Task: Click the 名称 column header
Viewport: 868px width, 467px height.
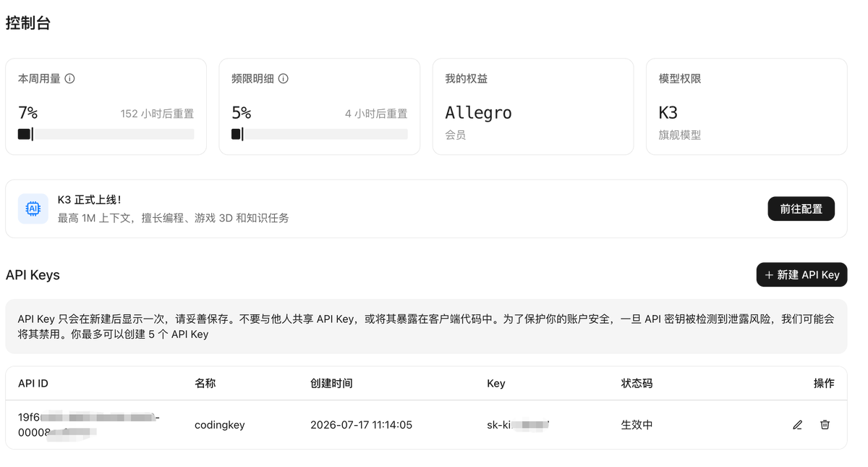Action: pyautogui.click(x=205, y=383)
